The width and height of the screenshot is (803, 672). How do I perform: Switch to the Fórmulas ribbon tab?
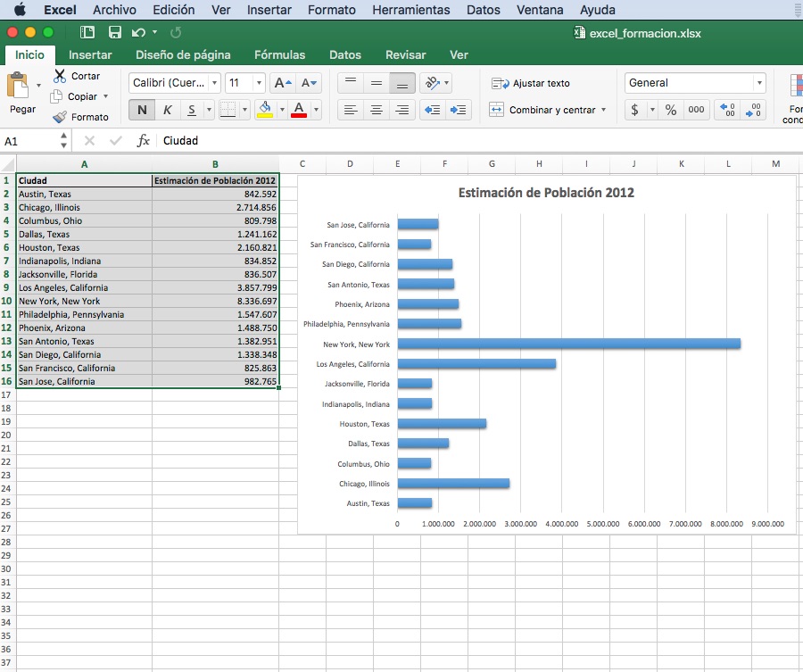(279, 54)
